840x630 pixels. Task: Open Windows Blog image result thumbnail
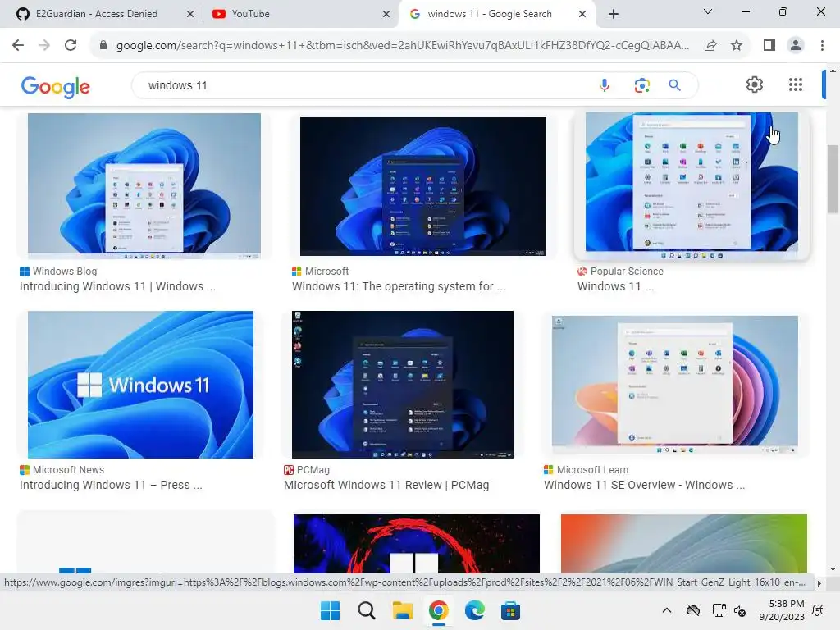coord(144,186)
